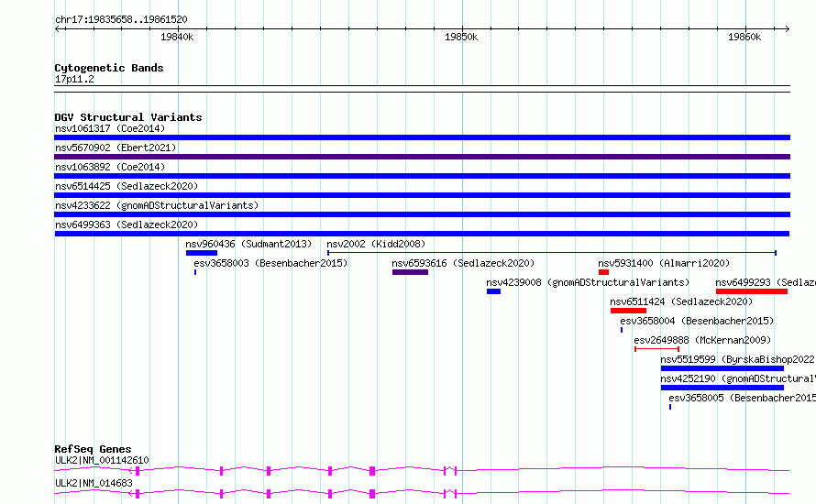Click the RefSeq Genes track heading

point(93,449)
